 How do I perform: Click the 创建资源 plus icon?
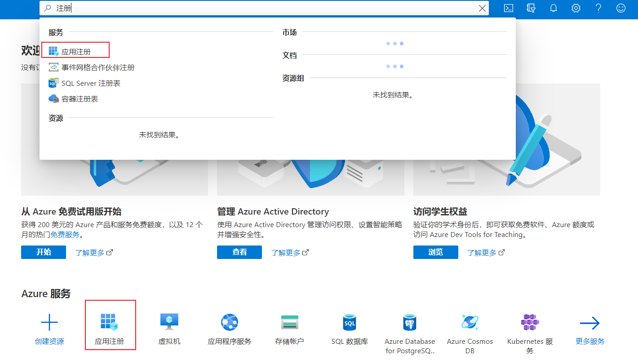(x=49, y=322)
